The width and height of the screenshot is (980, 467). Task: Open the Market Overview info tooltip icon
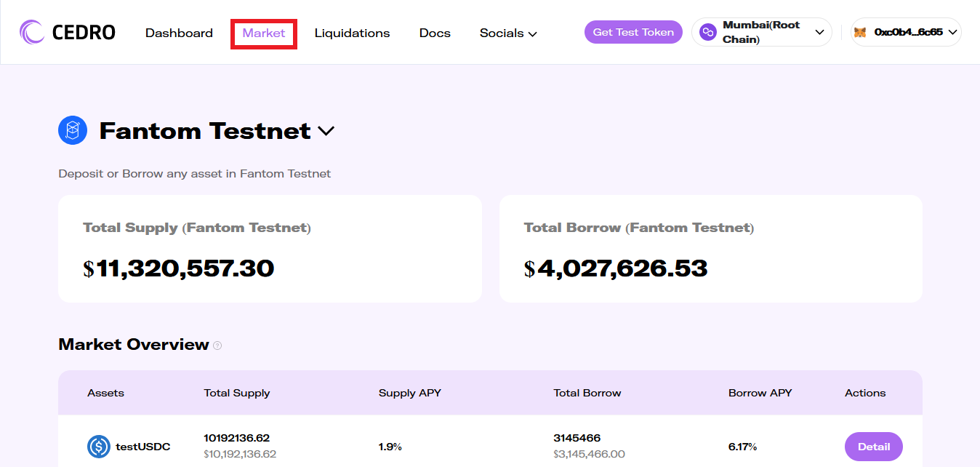pos(217,346)
